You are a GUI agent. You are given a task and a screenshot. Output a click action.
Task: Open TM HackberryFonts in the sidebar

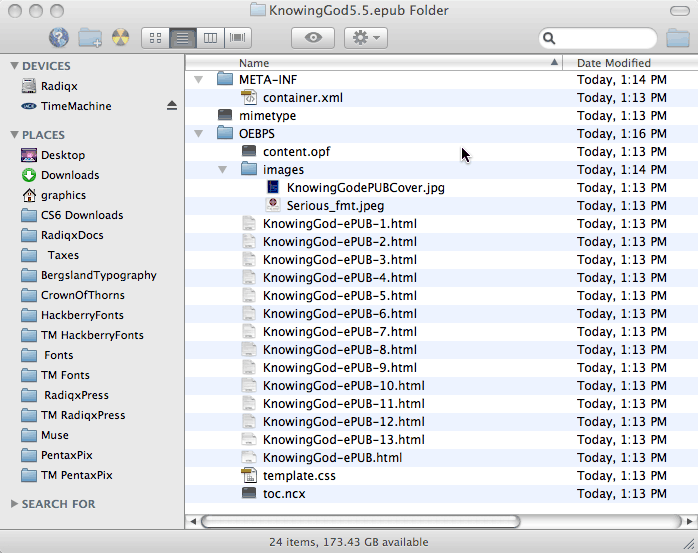click(x=82, y=335)
